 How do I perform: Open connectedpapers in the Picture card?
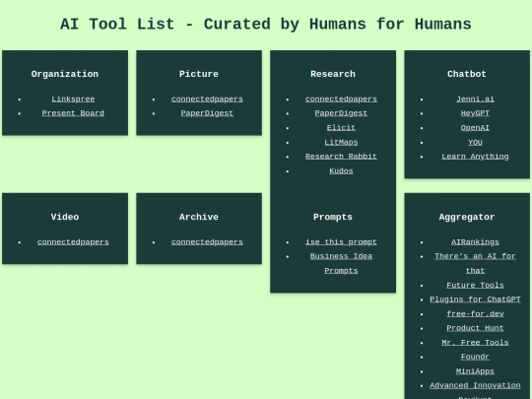point(207,100)
